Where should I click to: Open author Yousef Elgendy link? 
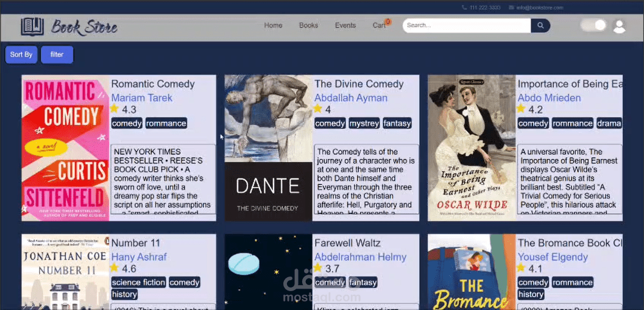tap(553, 258)
